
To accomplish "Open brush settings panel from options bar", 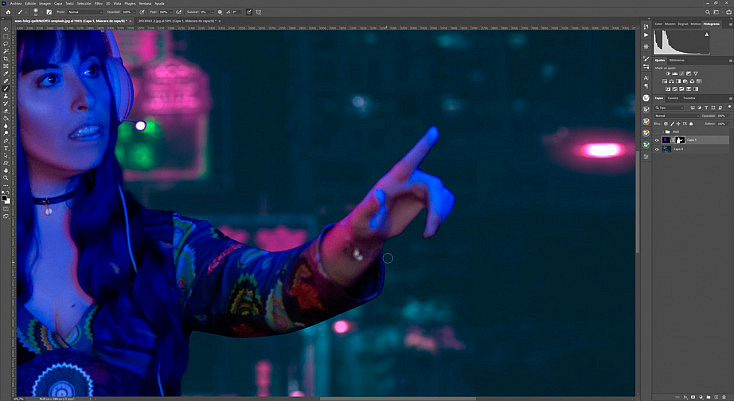I will tap(49, 12).
